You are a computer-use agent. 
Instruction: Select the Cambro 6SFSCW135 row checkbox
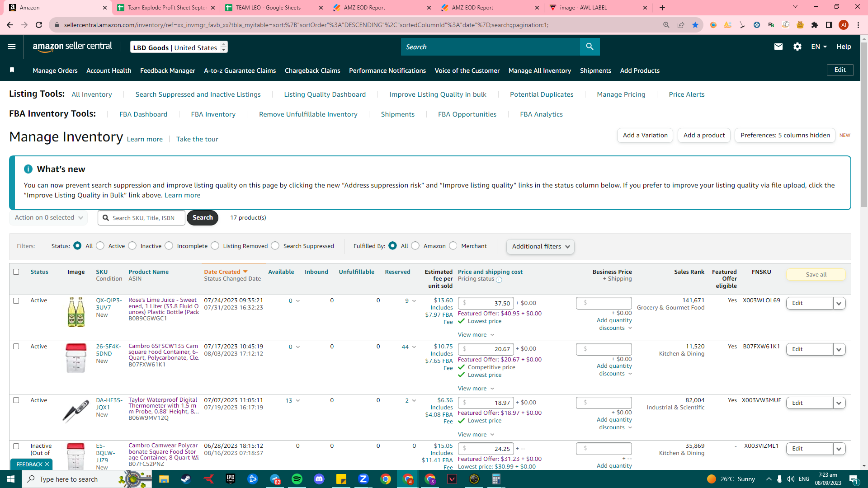16,347
